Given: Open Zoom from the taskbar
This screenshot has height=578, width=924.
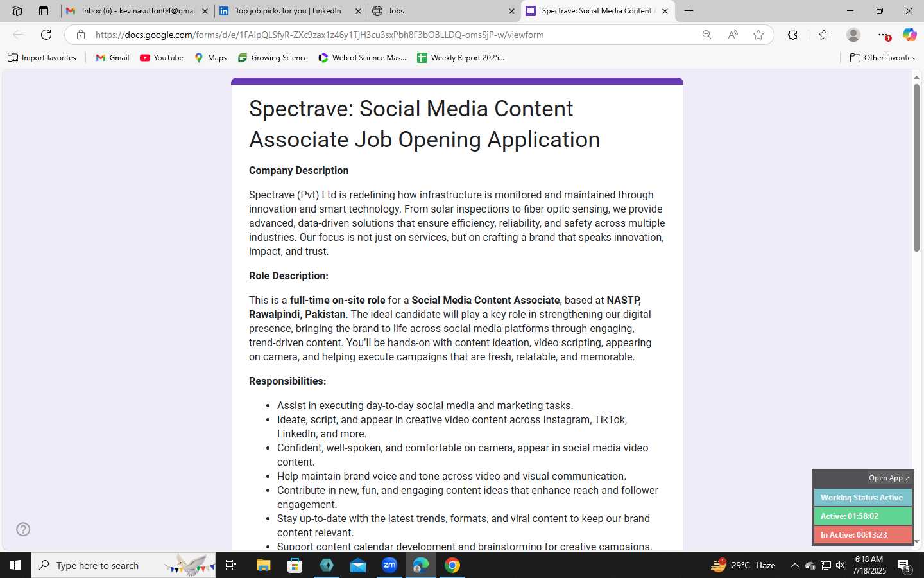Looking at the screenshot, I should point(389,565).
